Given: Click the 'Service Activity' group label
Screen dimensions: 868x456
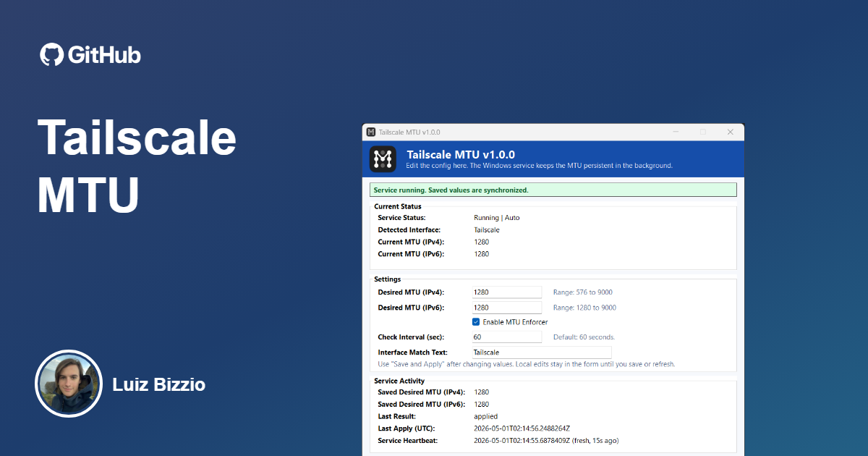Looking at the screenshot, I should coord(399,381).
